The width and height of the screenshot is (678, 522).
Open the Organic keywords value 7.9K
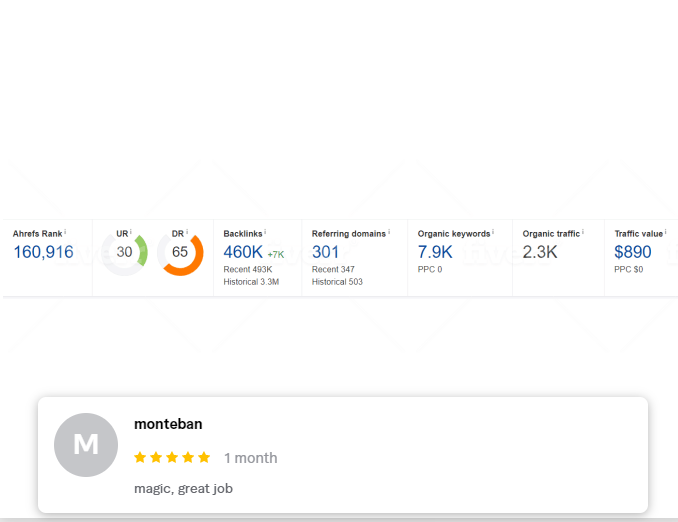(435, 252)
